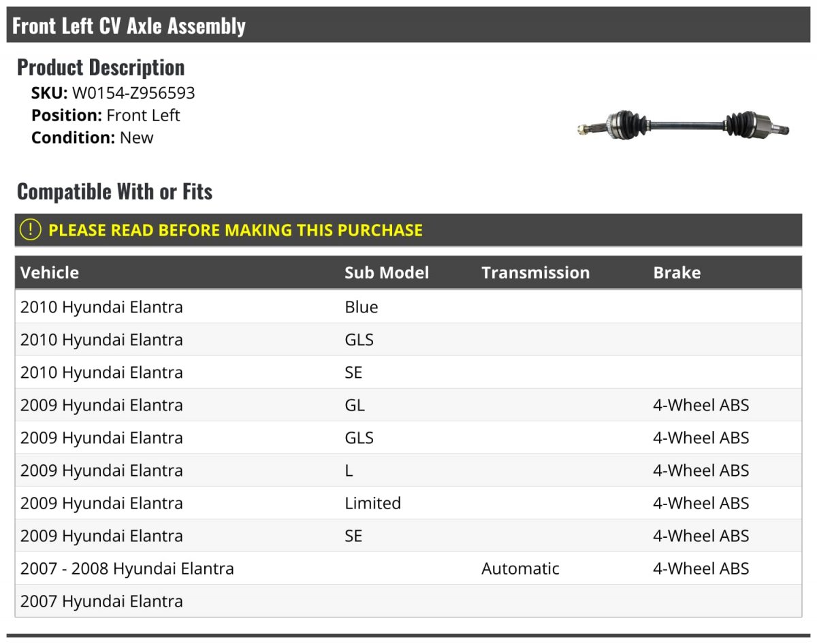Click the Product Description heading

(x=101, y=67)
